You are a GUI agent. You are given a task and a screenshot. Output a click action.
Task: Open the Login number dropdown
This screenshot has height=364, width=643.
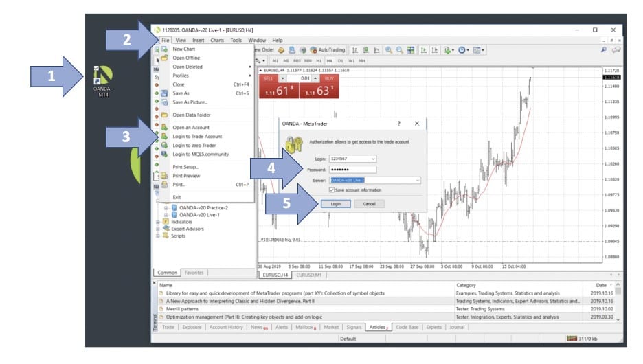[x=373, y=159]
